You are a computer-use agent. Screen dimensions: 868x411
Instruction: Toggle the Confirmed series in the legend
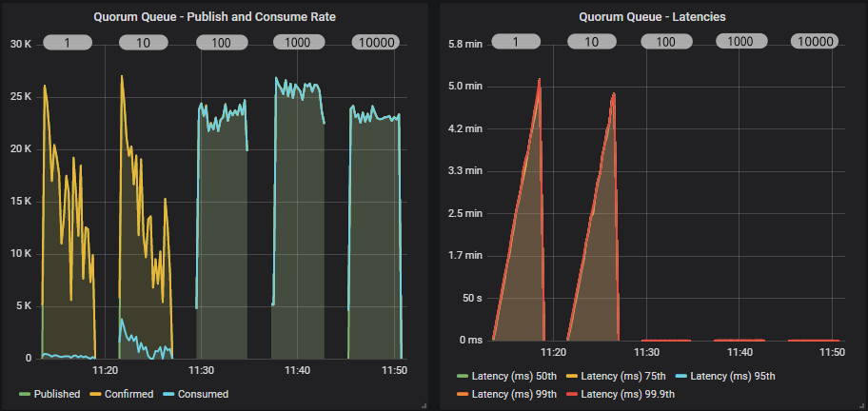tap(128, 394)
